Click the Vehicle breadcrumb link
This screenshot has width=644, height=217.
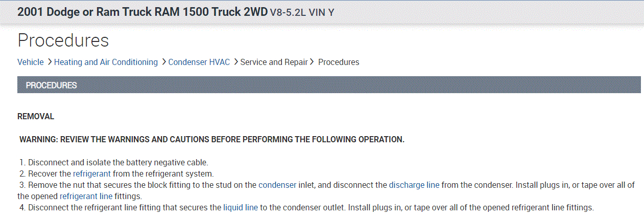(x=31, y=62)
